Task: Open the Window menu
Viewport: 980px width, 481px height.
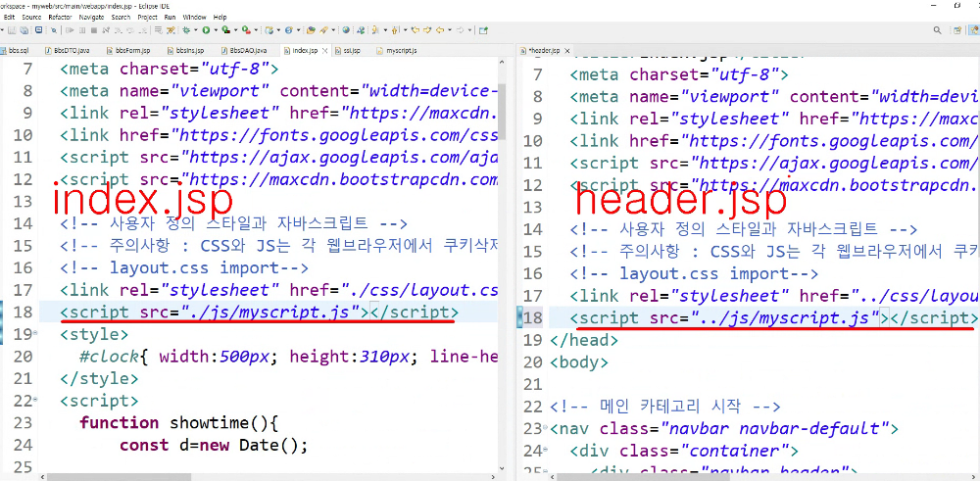Action: [195, 17]
